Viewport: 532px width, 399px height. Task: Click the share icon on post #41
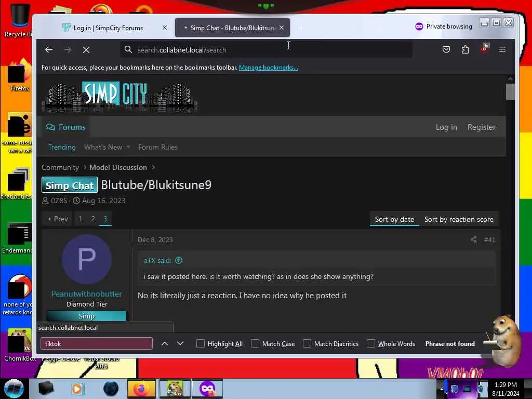click(x=474, y=240)
